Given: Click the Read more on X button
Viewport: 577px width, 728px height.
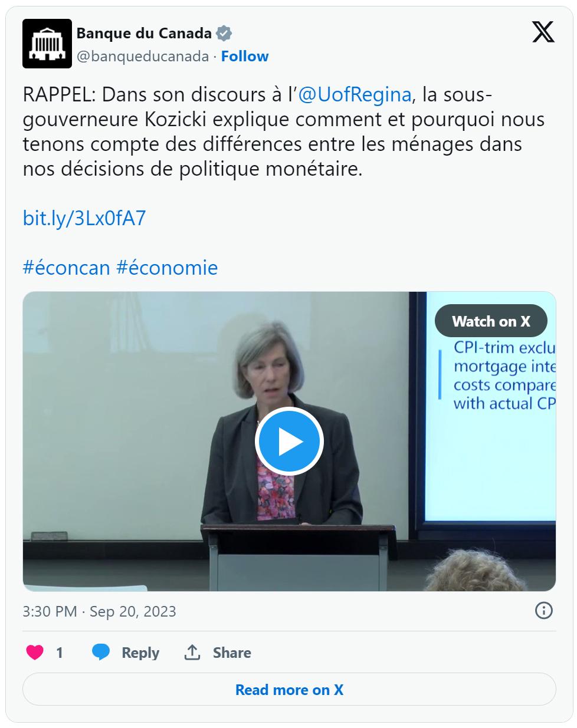Looking at the screenshot, I should pos(289,690).
